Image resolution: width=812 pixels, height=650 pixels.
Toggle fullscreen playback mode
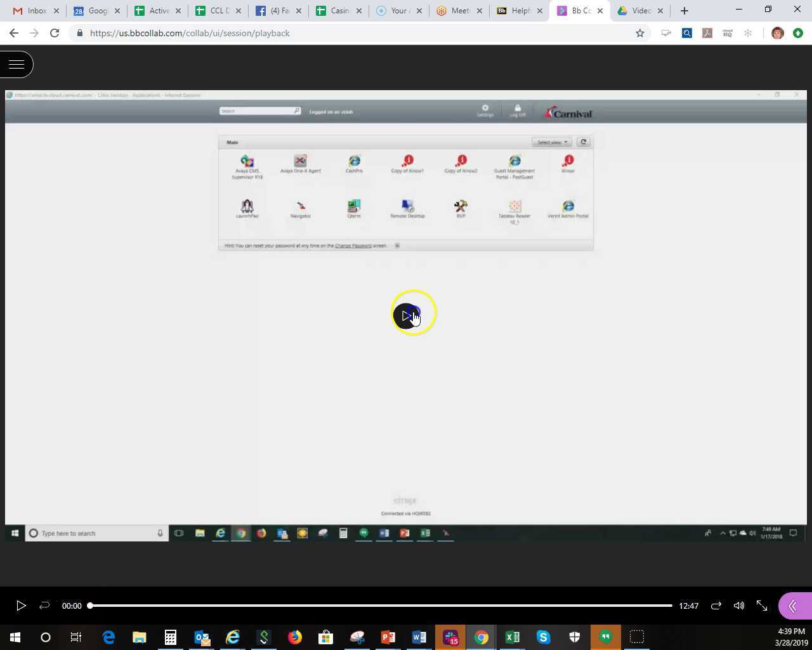[761, 606]
